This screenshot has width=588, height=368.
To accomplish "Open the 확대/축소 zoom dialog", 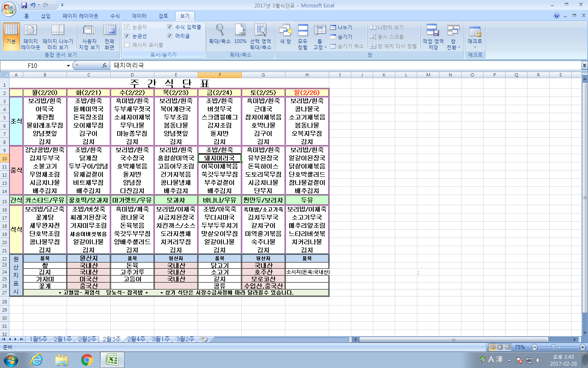I will [220, 34].
